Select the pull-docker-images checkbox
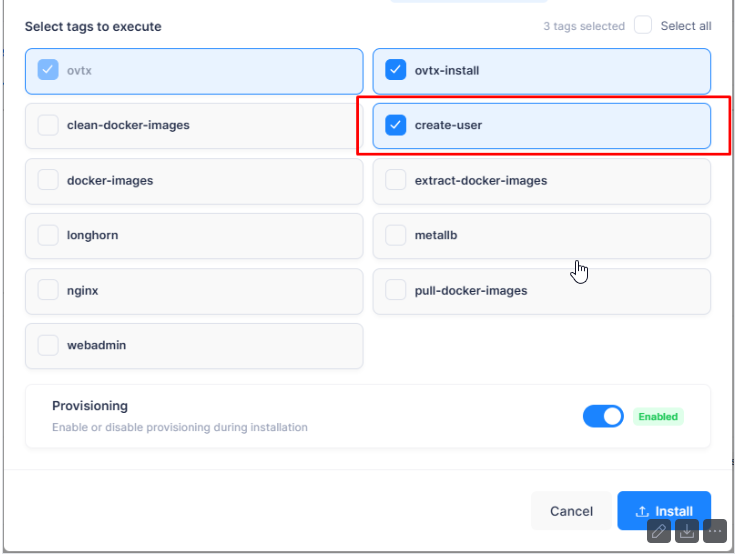Image resolution: width=742 pixels, height=560 pixels. (396, 291)
